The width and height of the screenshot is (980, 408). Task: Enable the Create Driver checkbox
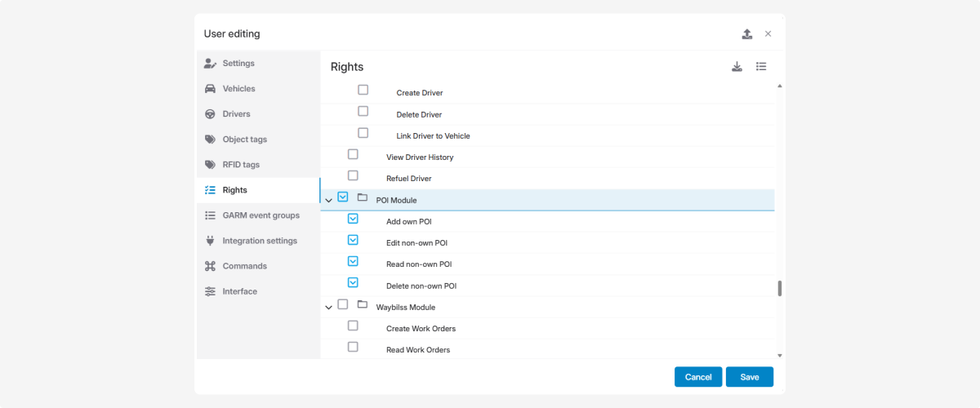(x=363, y=91)
